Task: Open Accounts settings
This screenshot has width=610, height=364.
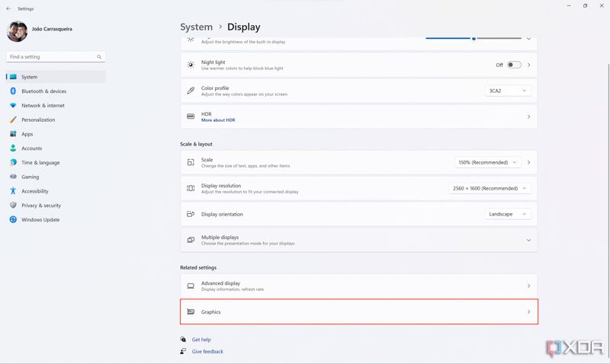Action: pos(56,148)
